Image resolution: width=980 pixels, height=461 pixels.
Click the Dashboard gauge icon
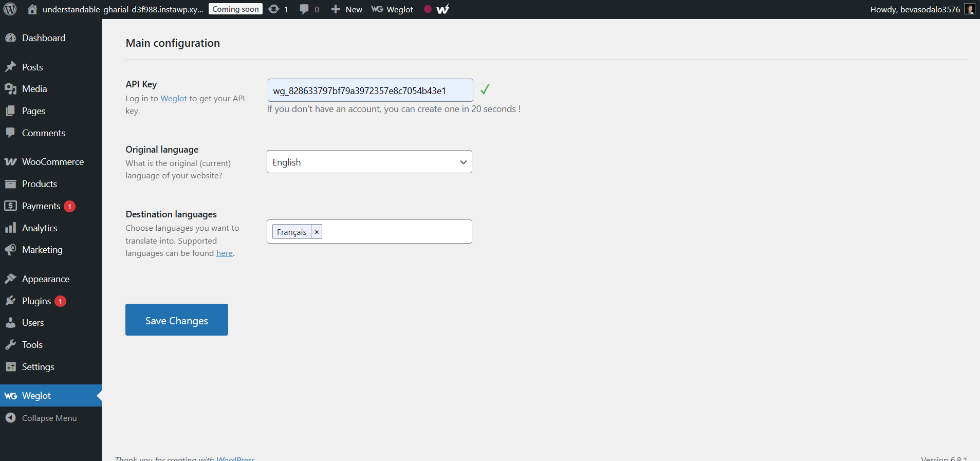pos(10,38)
